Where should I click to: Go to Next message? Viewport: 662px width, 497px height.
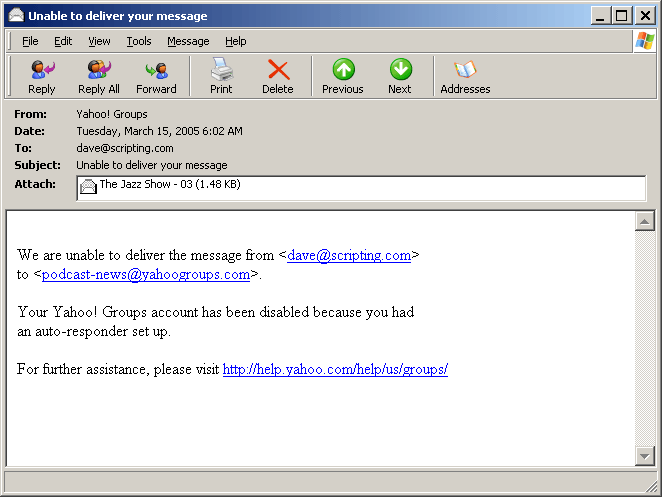pyautogui.click(x=400, y=76)
